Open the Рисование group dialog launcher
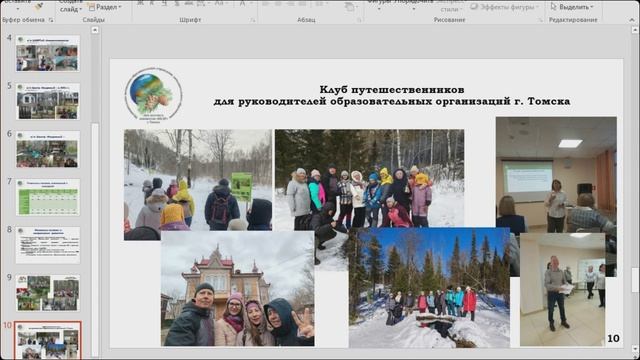640x360 pixels. pos(540,20)
